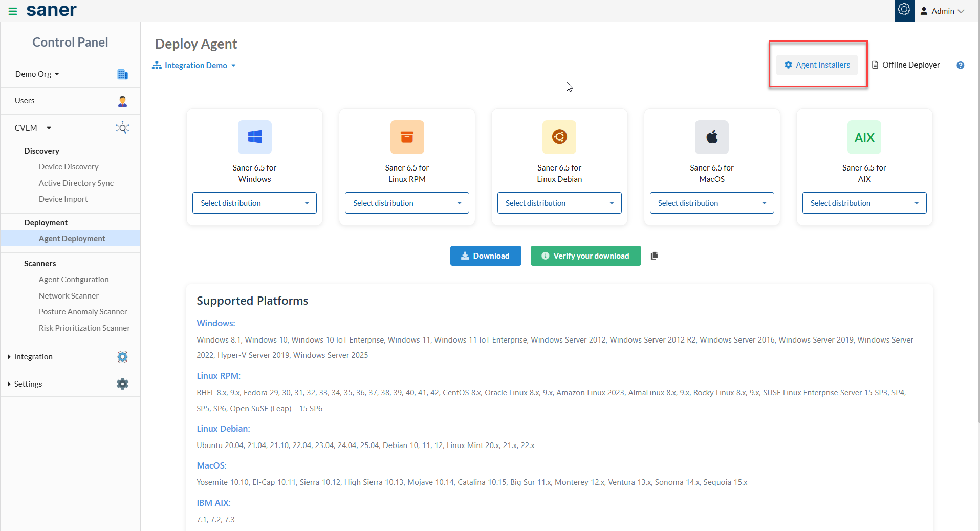
Task: Open Windows Select distribution dropdown
Action: click(254, 203)
